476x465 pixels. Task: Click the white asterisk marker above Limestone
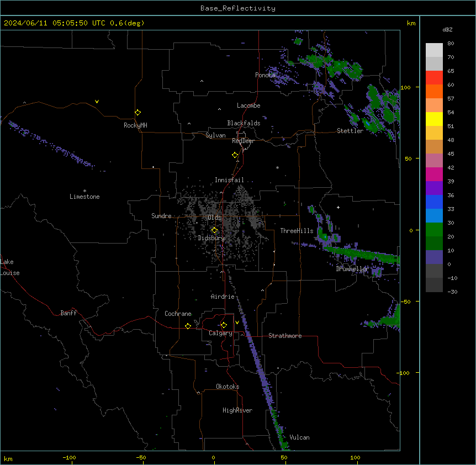84,191
